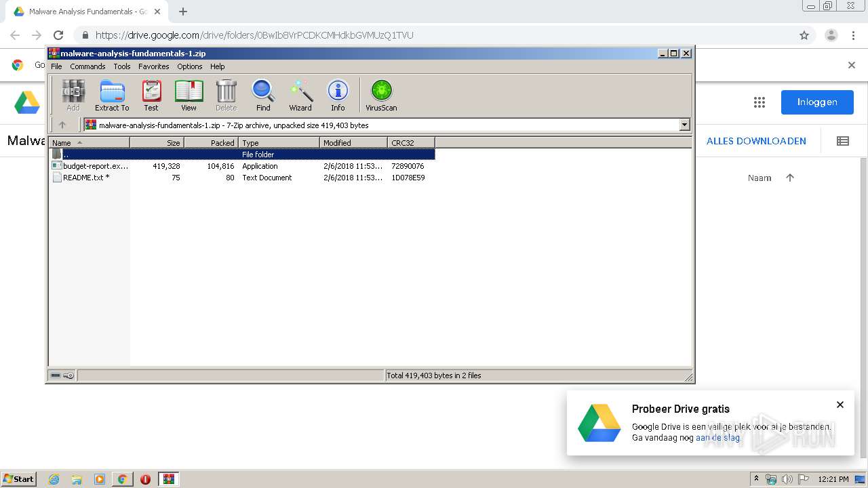
Task: Click the Inloggen sign-in button
Action: [x=817, y=102]
